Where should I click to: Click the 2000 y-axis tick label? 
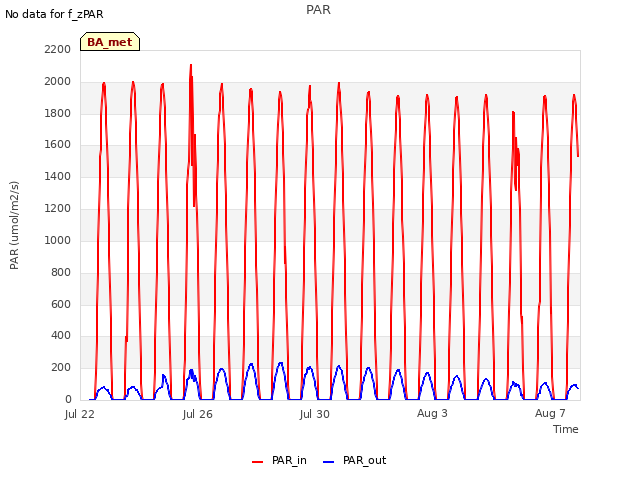point(58,82)
